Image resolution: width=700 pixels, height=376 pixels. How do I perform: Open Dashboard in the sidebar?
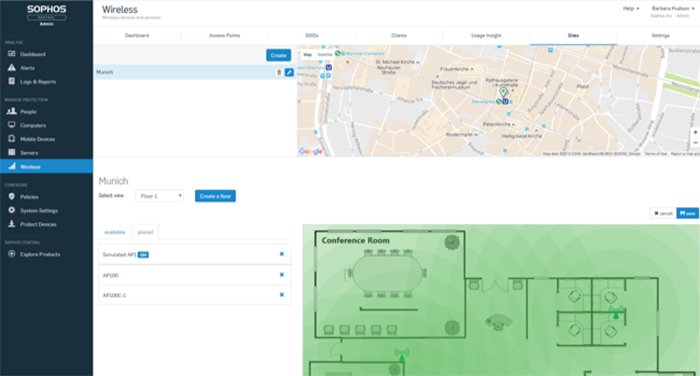(x=32, y=54)
